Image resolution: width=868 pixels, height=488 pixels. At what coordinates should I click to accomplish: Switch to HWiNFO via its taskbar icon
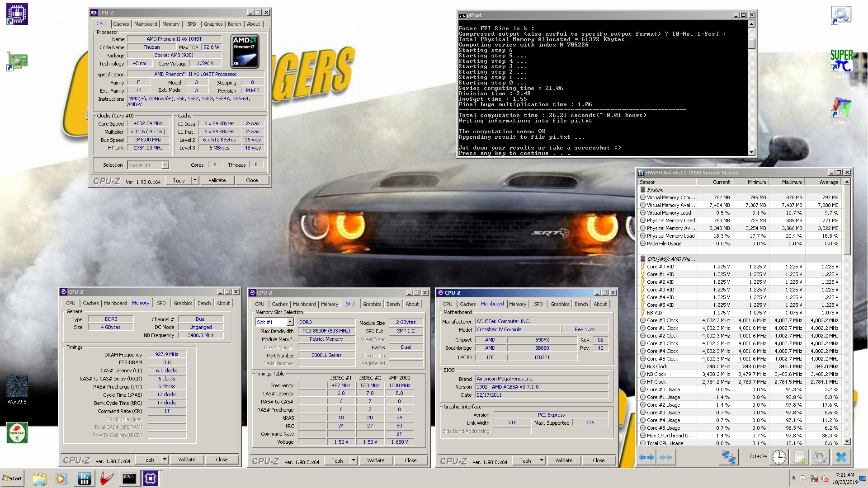point(85,479)
